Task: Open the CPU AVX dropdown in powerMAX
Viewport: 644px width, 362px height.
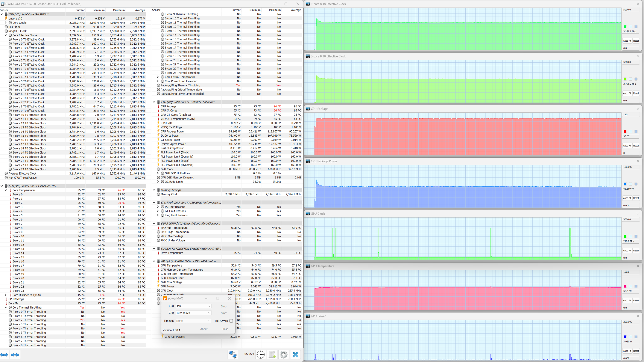Action: tap(193, 306)
